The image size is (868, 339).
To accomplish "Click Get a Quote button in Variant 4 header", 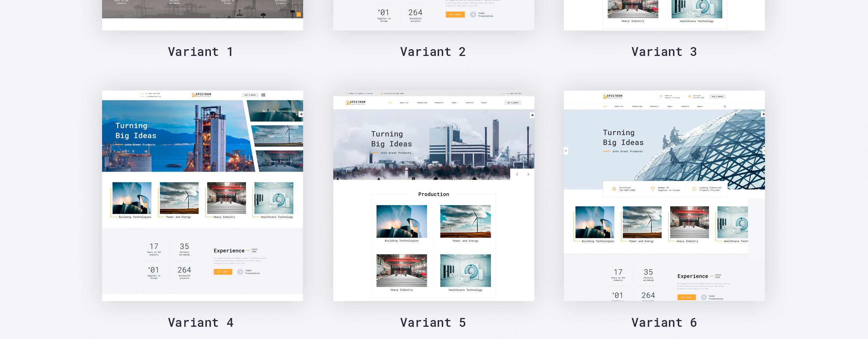I will point(250,95).
